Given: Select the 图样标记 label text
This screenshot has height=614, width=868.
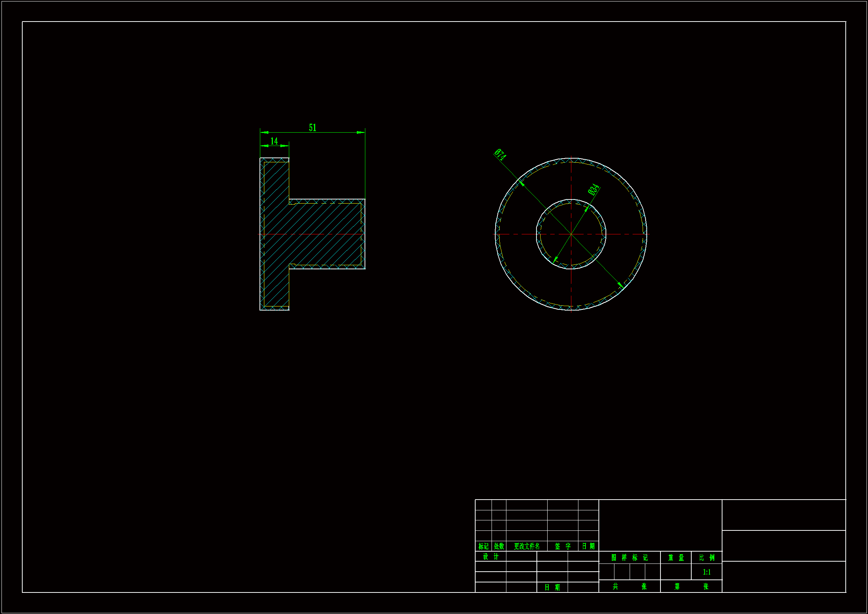Looking at the screenshot, I should point(629,558).
